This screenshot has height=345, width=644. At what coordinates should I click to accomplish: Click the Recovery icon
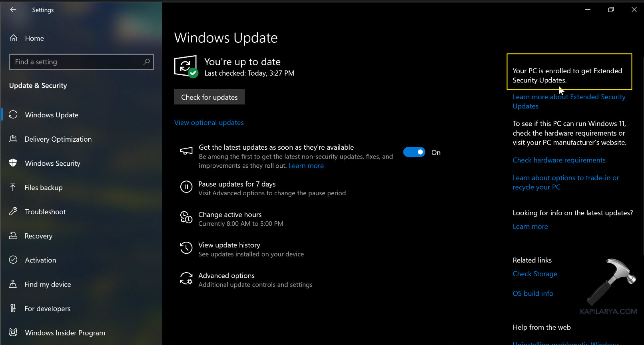pyautogui.click(x=13, y=236)
